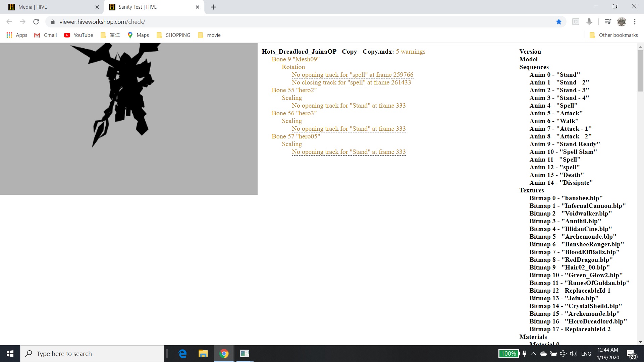Select the Version node in the tree
The height and width of the screenshot is (362, 644).
(530, 52)
